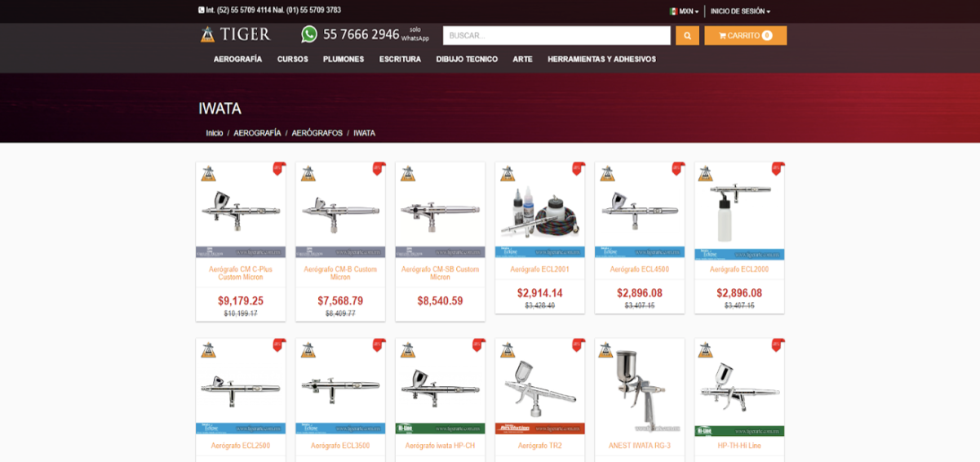
Task: Click Aerógrafo CM-SB Custom Micron title
Action: coord(440,273)
